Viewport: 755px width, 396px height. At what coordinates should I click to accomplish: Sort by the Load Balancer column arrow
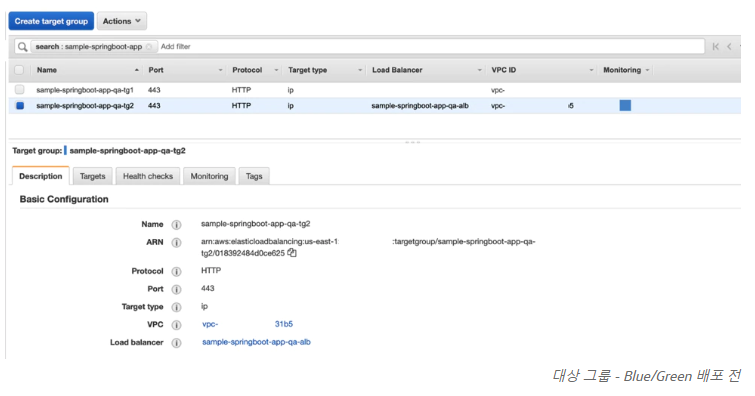point(480,70)
